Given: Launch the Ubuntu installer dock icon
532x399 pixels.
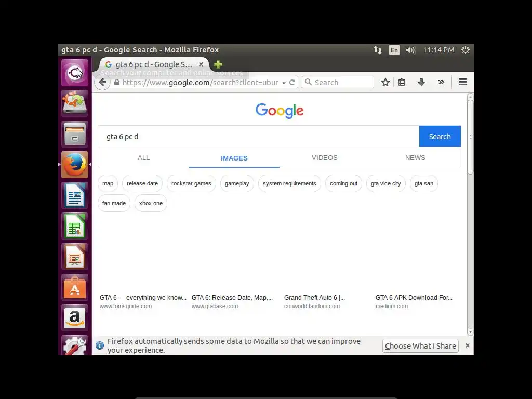Looking at the screenshot, I should [75, 103].
